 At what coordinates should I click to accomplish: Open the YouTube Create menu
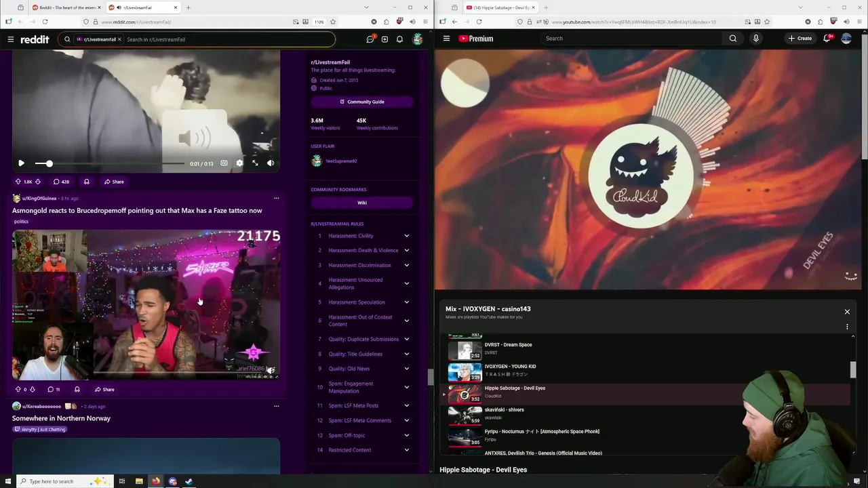[800, 39]
